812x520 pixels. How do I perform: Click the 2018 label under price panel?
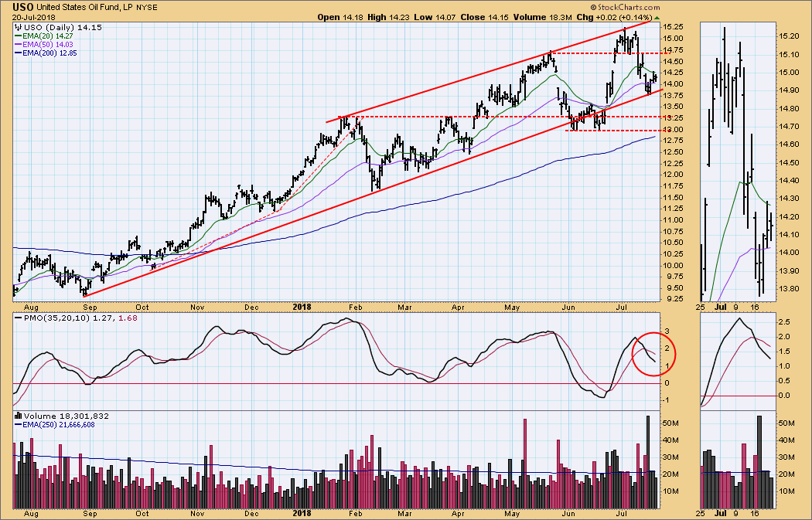tap(302, 307)
